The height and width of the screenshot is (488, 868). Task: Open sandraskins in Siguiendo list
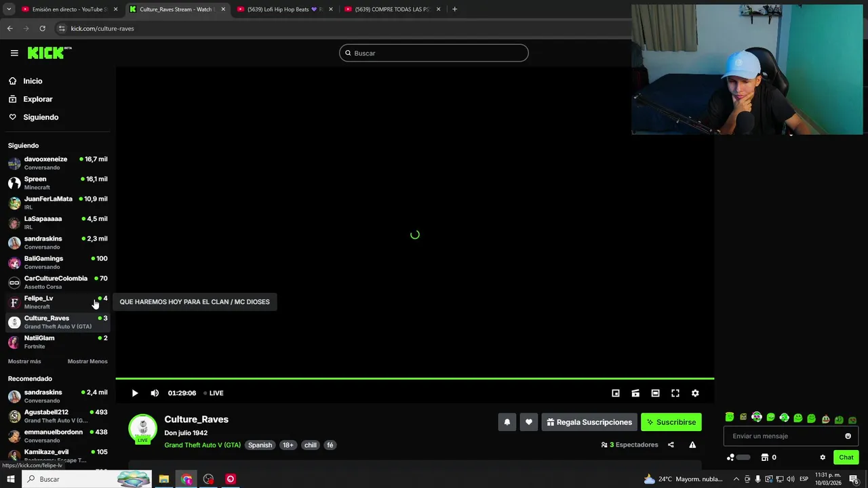tap(58, 242)
